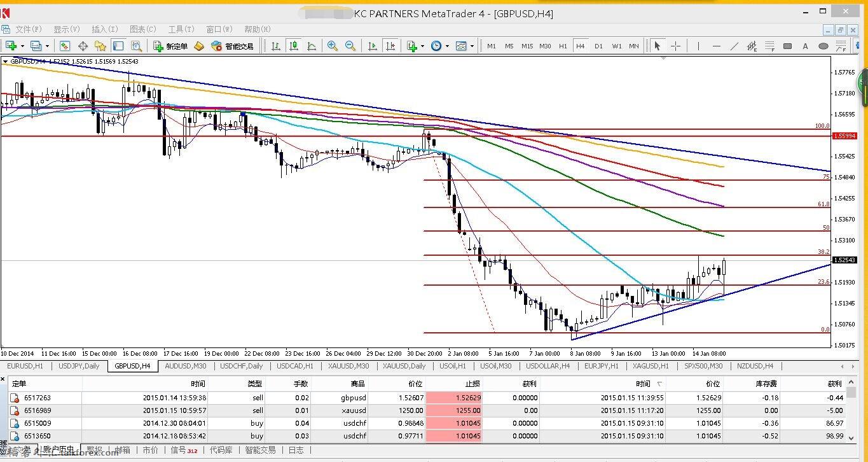
Task: Open the 工具(T) menu
Action: click(x=181, y=29)
